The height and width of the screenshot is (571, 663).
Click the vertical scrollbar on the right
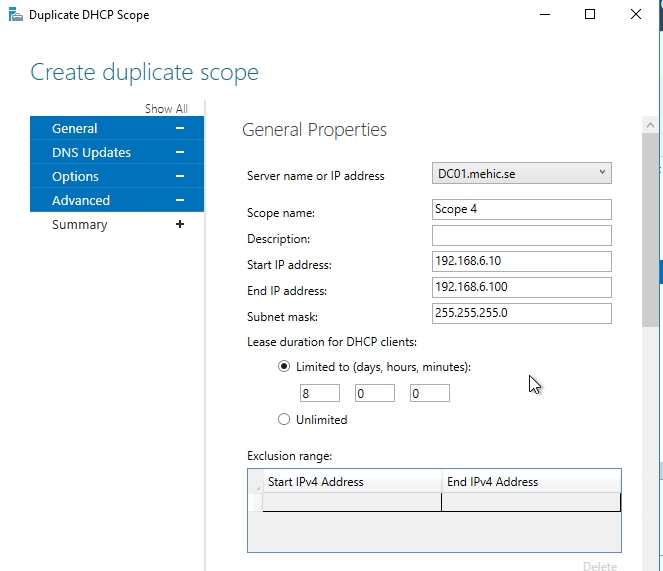(x=650, y=230)
